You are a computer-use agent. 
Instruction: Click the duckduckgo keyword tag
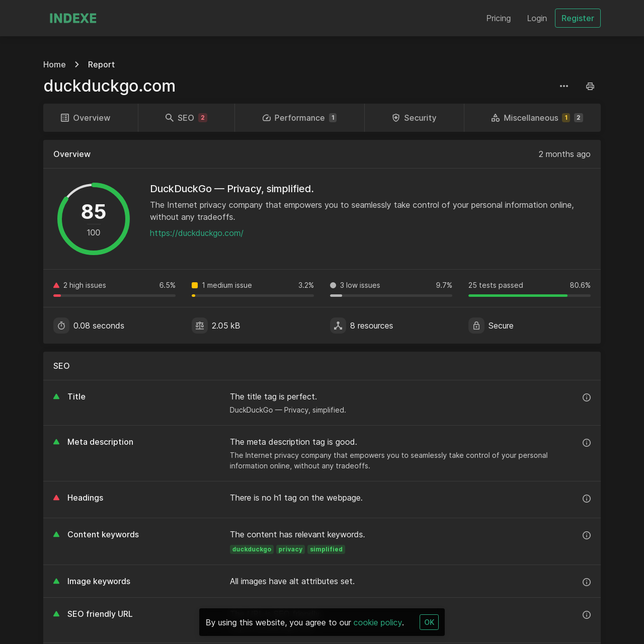pyautogui.click(x=252, y=549)
